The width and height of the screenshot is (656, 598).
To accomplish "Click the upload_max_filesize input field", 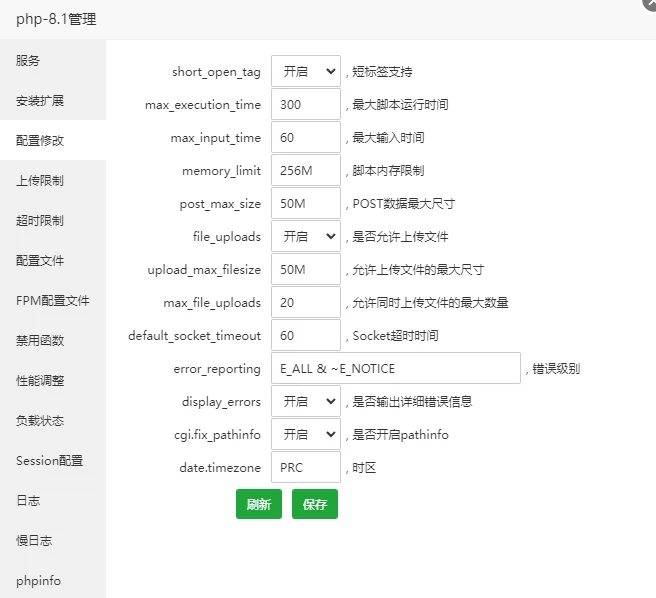I will coord(306,269).
